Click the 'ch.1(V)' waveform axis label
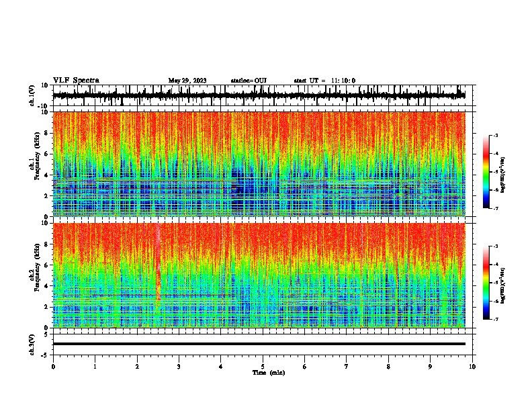 (32, 95)
